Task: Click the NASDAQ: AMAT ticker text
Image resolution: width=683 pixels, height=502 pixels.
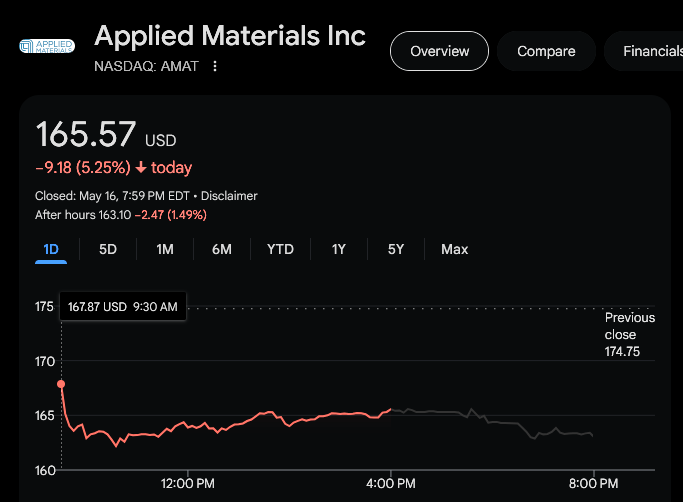Action: click(x=146, y=66)
